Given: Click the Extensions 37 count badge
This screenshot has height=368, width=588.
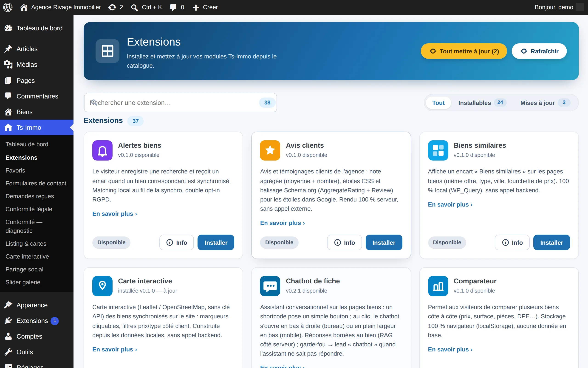Looking at the screenshot, I should [x=136, y=121].
